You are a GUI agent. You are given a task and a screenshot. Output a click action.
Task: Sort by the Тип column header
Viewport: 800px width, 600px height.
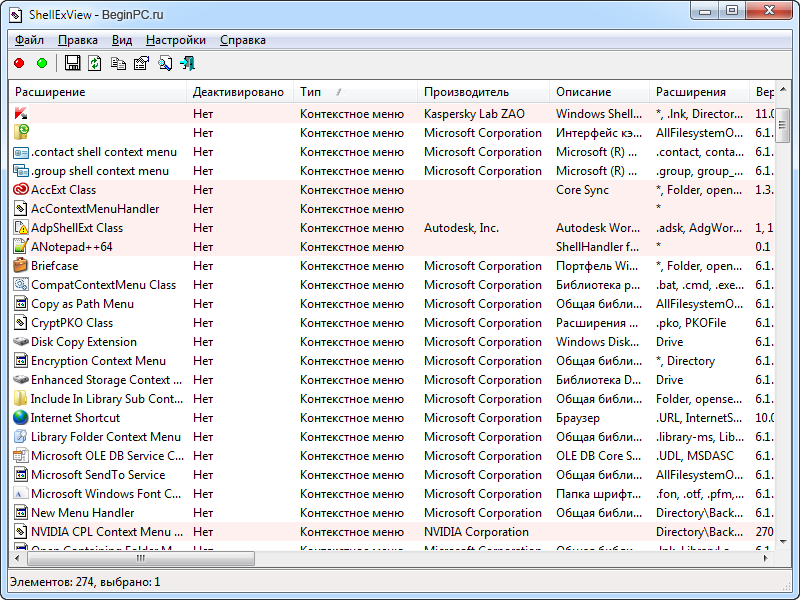355,92
